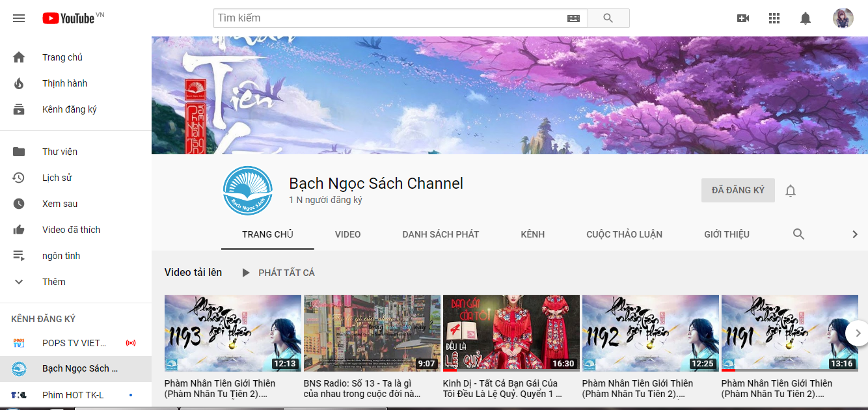Expand the Thêm sidebar section
The width and height of the screenshot is (868, 410).
(x=54, y=282)
